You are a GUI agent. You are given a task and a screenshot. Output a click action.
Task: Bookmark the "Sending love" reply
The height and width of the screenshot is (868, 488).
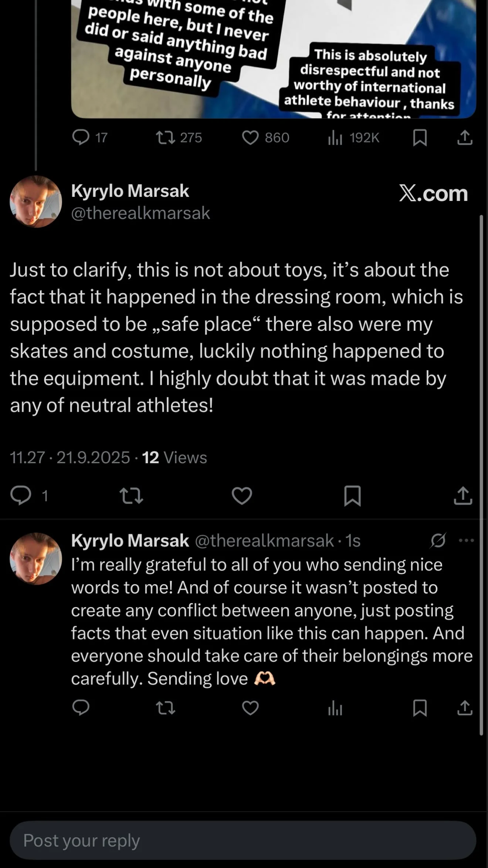tap(420, 708)
